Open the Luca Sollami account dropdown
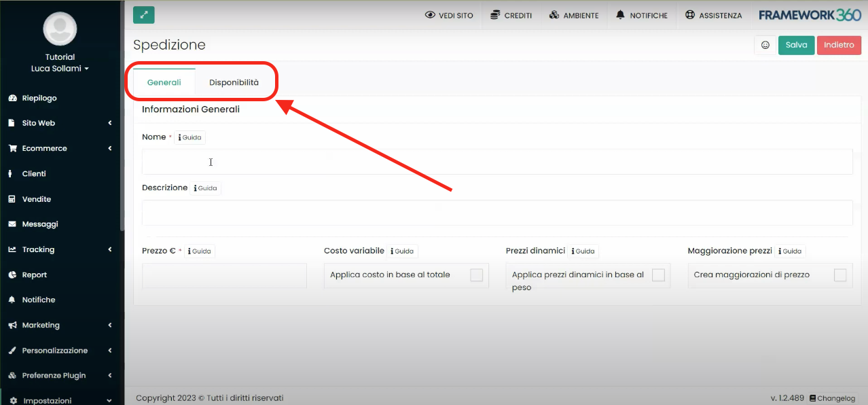This screenshot has height=405, width=868. 60,69
